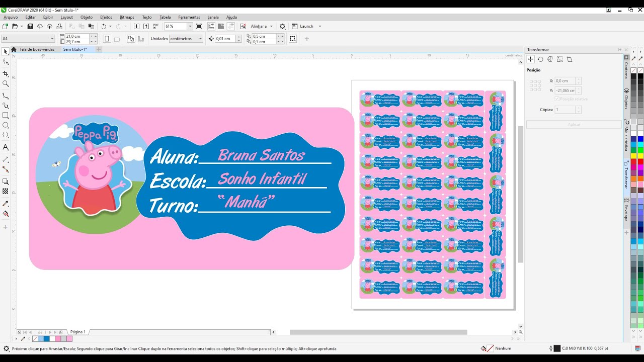This screenshot has height=362, width=644.
Task: Toggle show grid button
Action: [221, 26]
